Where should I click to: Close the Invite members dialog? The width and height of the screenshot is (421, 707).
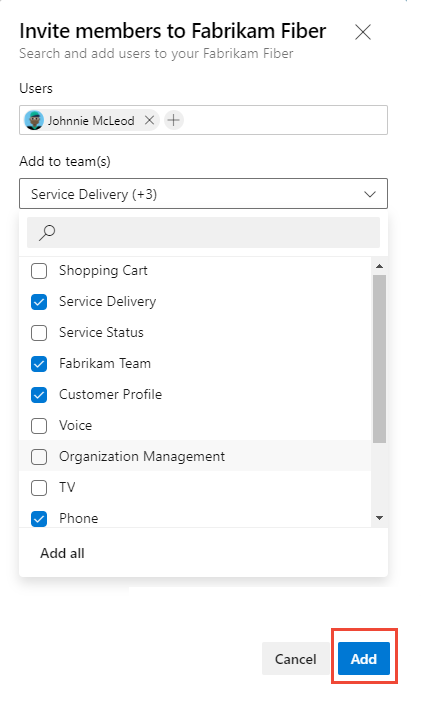(362, 32)
